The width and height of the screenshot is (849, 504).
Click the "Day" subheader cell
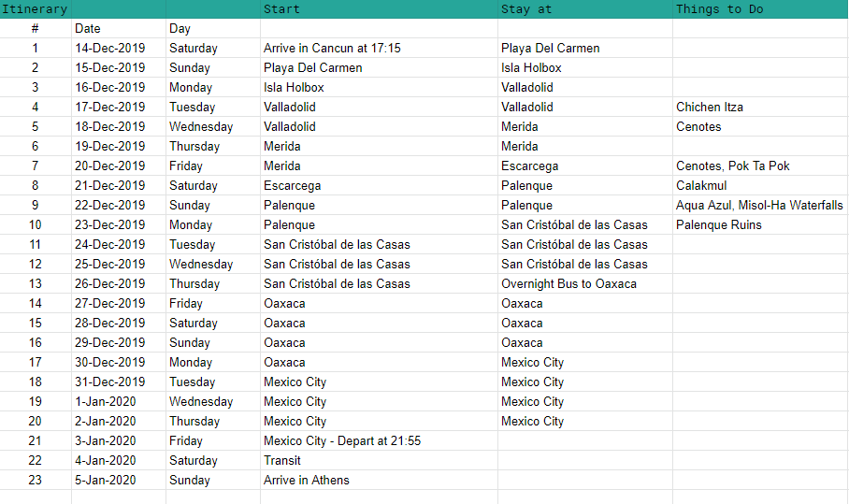pyautogui.click(x=180, y=29)
